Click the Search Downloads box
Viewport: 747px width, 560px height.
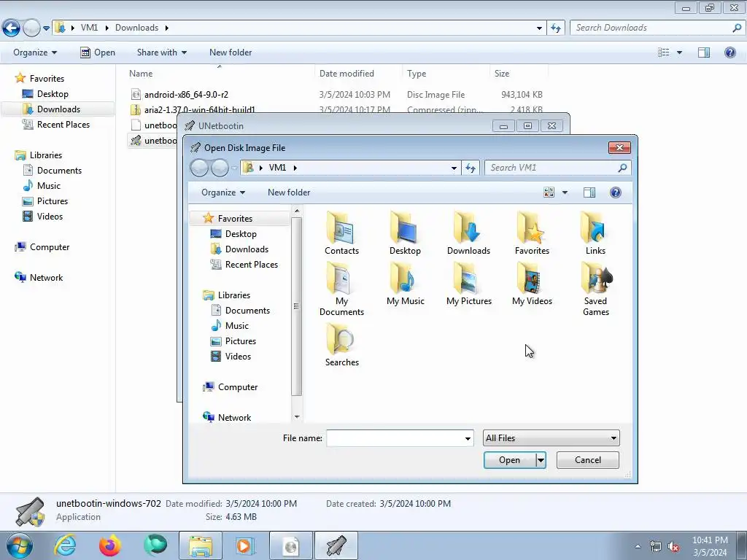[657, 28]
